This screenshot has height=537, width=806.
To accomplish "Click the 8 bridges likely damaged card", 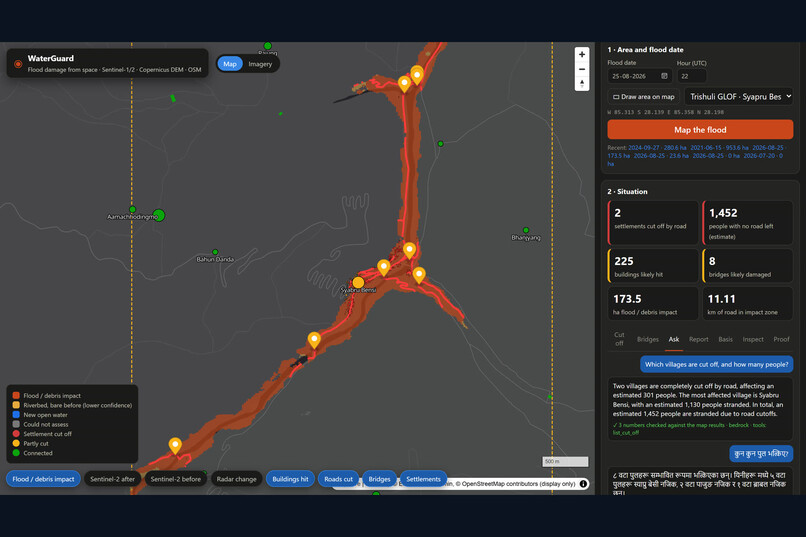I will (747, 266).
